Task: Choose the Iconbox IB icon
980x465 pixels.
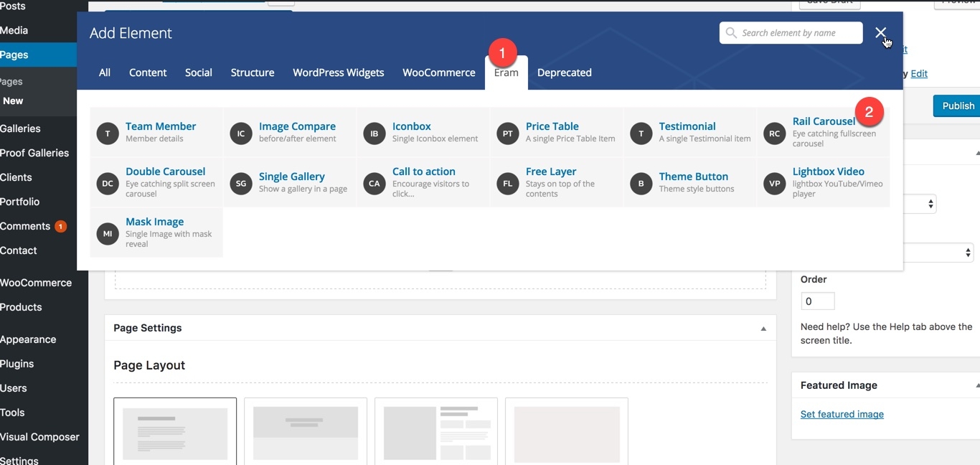Action: tap(374, 133)
